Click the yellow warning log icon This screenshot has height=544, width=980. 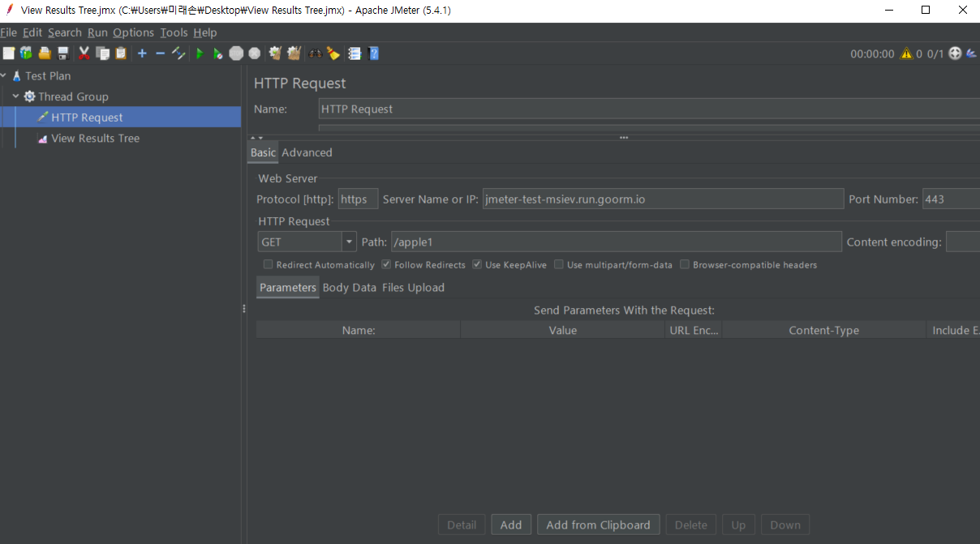coord(906,54)
